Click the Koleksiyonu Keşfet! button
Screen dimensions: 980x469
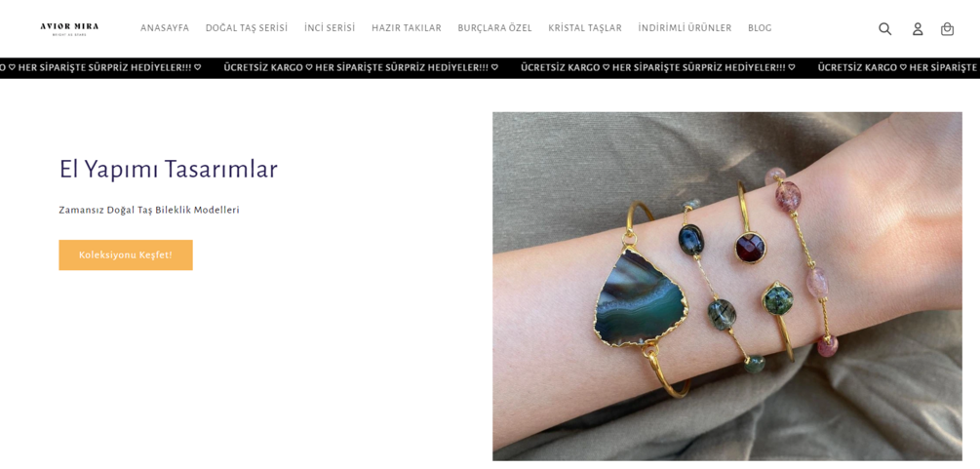(x=126, y=255)
